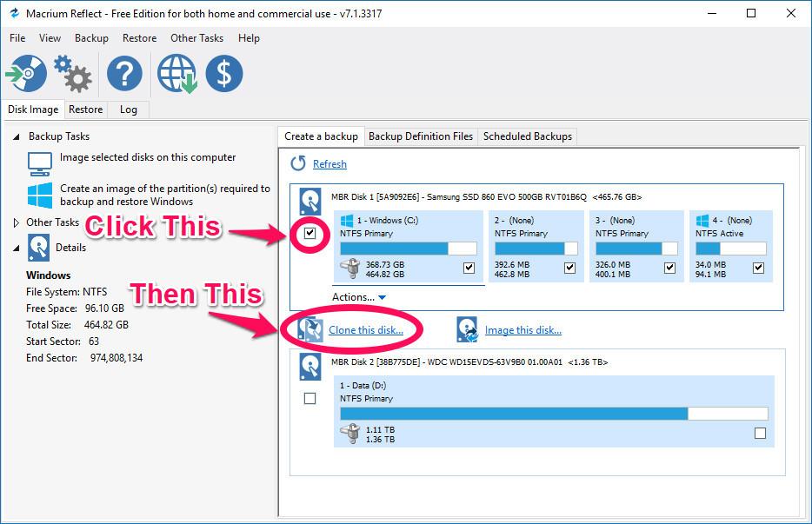Click the MBR Disk 1 drive icon

pos(310,201)
